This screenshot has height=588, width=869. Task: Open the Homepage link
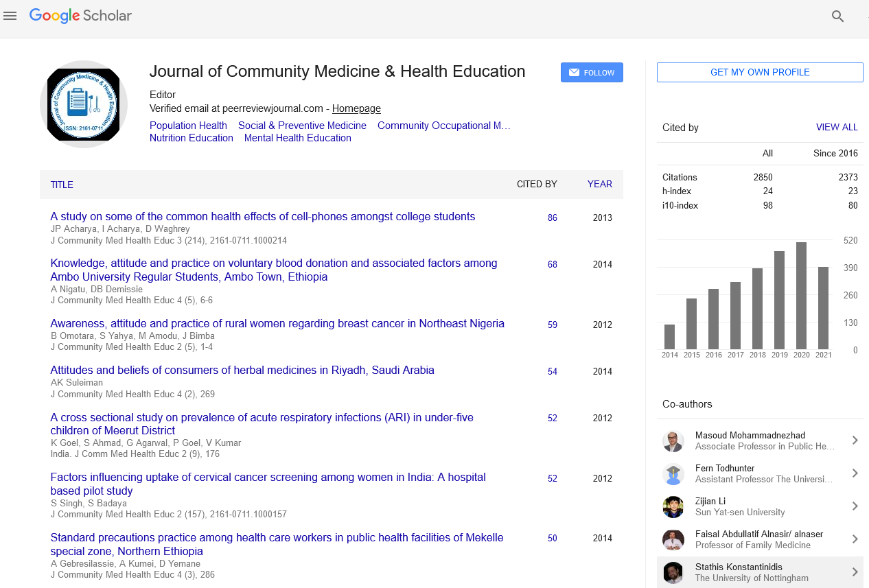click(x=356, y=108)
